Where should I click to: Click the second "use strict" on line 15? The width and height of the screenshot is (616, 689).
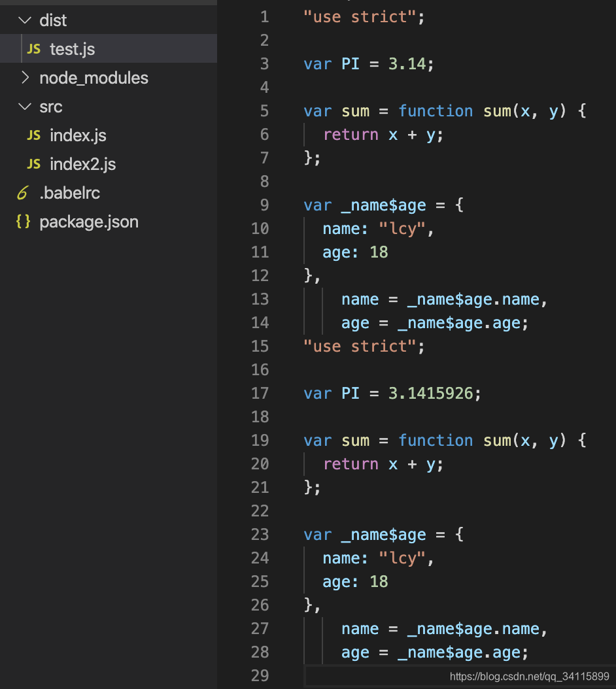360,346
